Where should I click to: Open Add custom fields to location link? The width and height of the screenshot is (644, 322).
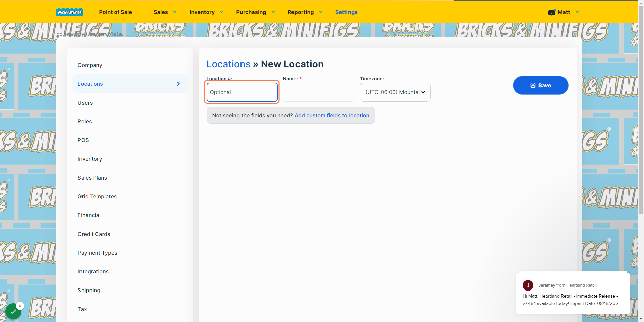(332, 115)
